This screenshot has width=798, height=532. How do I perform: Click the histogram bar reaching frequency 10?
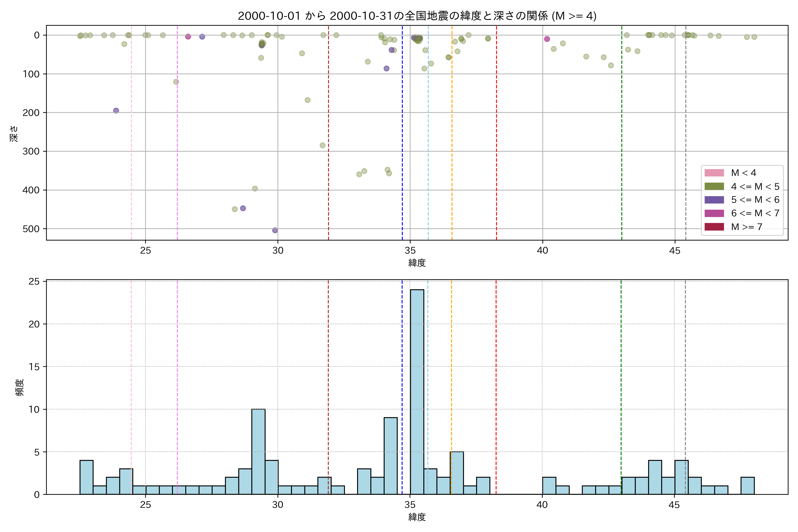coord(258,452)
